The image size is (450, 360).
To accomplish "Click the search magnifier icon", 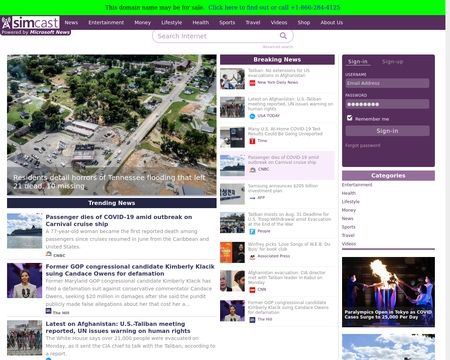I will pos(283,36).
